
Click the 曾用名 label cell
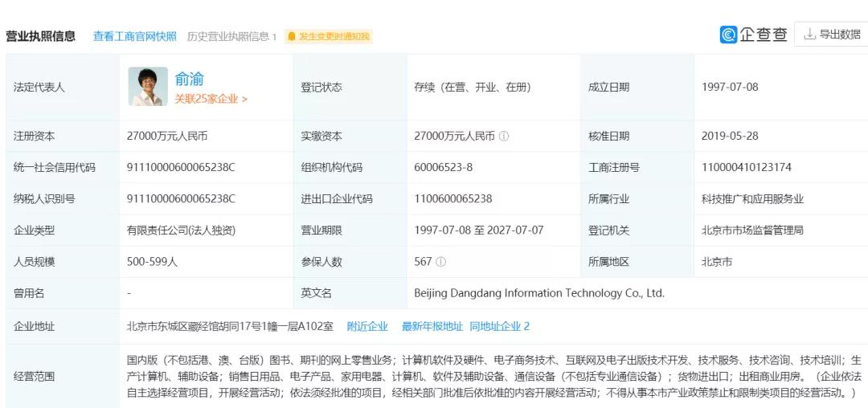point(63,294)
